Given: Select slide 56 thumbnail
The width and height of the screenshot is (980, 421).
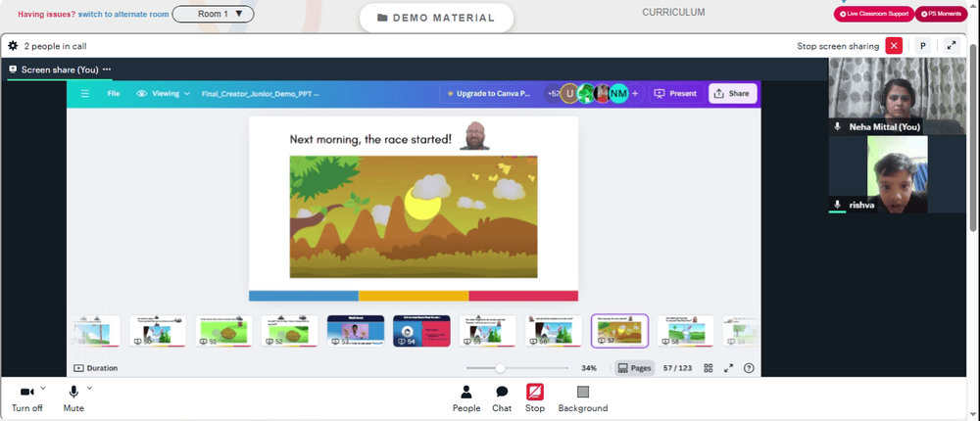Looking at the screenshot, I should 553,330.
